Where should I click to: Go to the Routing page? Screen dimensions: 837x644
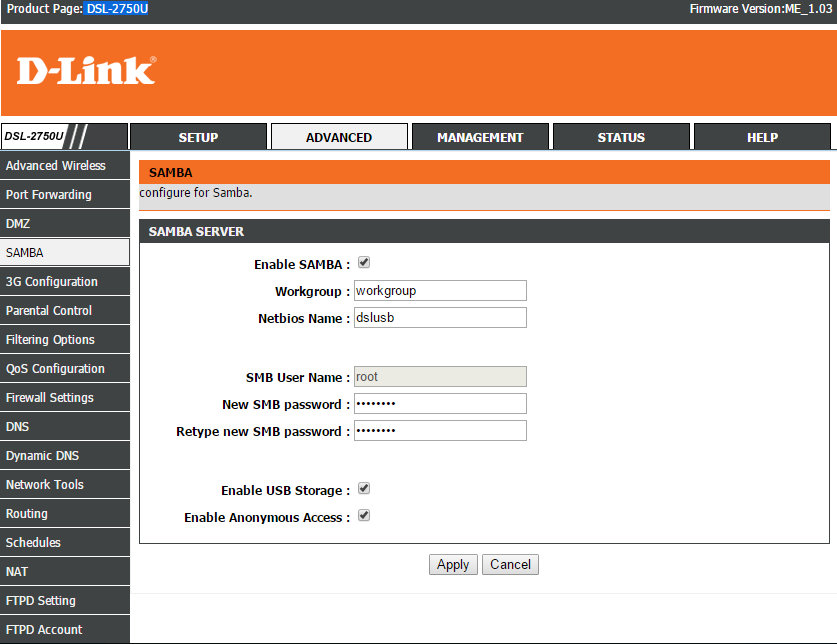tap(65, 513)
